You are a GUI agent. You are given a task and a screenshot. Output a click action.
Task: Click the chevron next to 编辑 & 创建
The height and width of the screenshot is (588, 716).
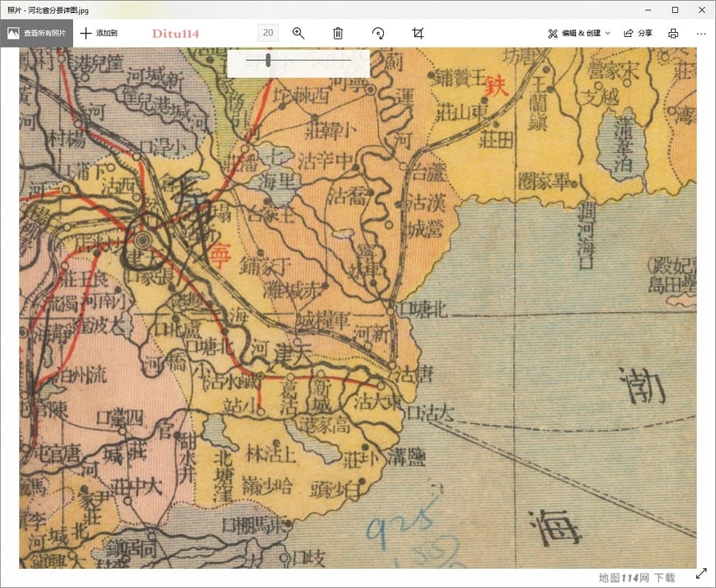pos(608,33)
